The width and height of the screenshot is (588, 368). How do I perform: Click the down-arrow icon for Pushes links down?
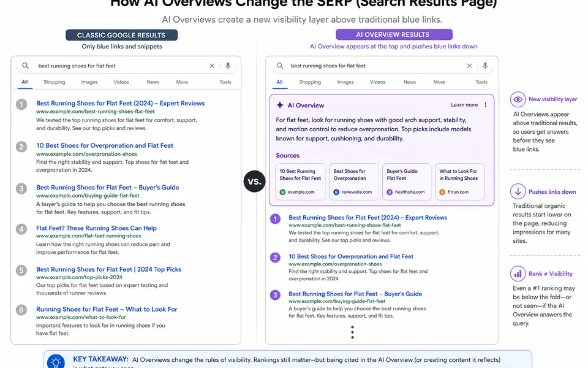[x=518, y=191]
